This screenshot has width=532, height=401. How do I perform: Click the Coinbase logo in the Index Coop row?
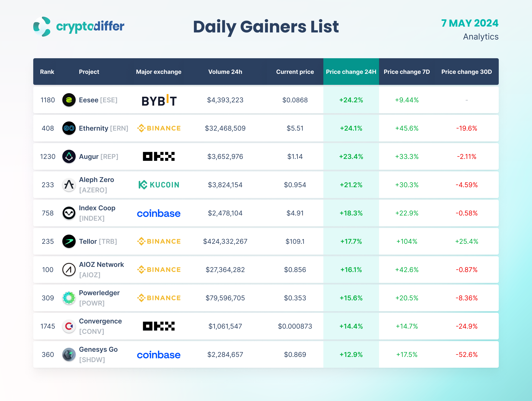[159, 213]
